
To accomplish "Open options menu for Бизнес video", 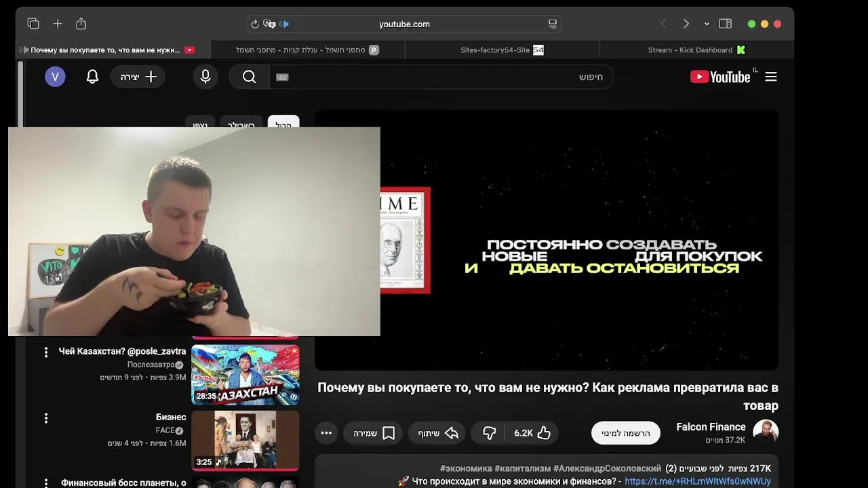I will pos(46,418).
